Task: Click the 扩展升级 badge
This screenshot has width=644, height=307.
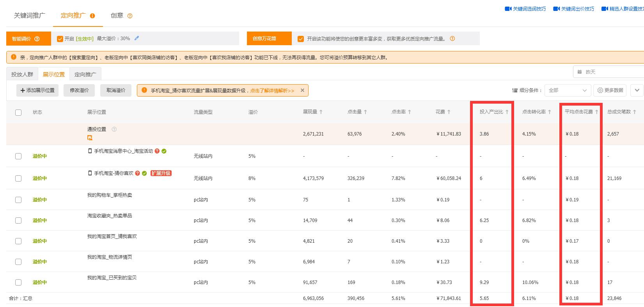Action: click(x=161, y=173)
